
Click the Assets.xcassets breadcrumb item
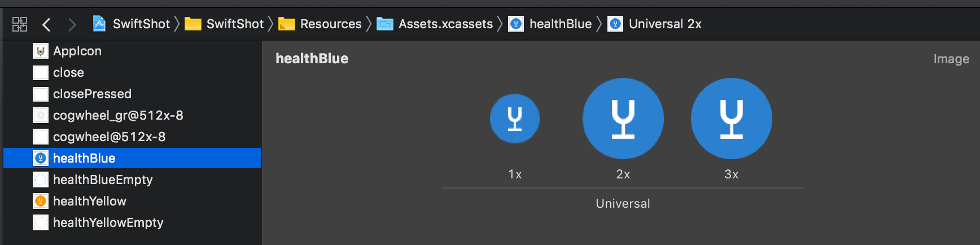[435, 24]
